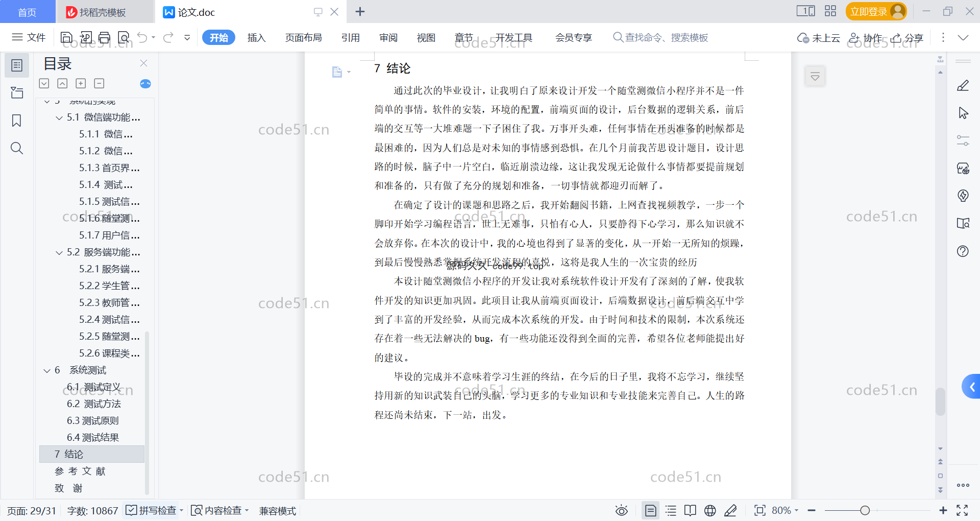Click fit page zoom icon
Image resolution: width=980 pixels, height=521 pixels.
coord(760,510)
